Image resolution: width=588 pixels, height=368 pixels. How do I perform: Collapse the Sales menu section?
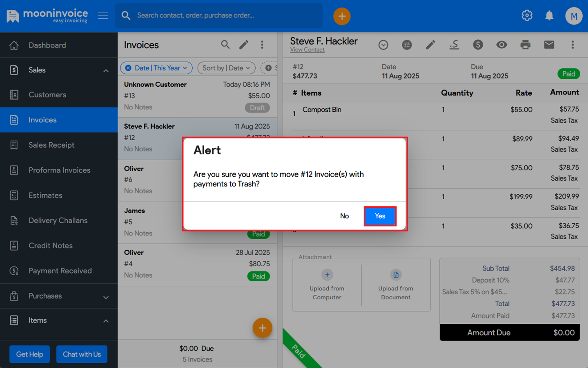click(x=106, y=70)
